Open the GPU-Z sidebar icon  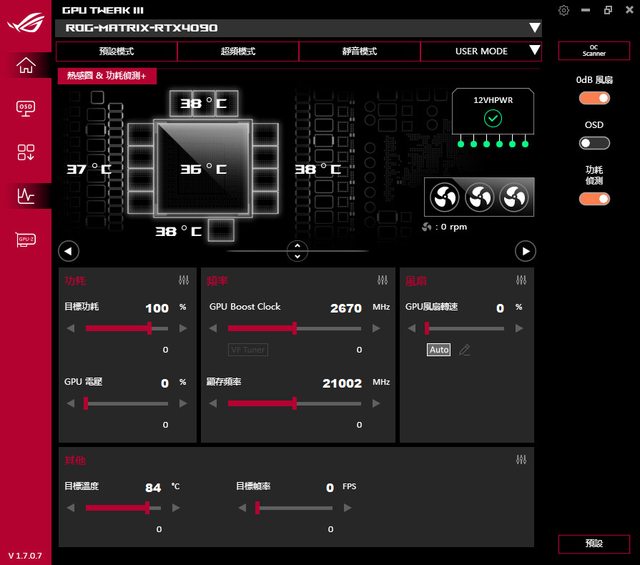pos(26,240)
